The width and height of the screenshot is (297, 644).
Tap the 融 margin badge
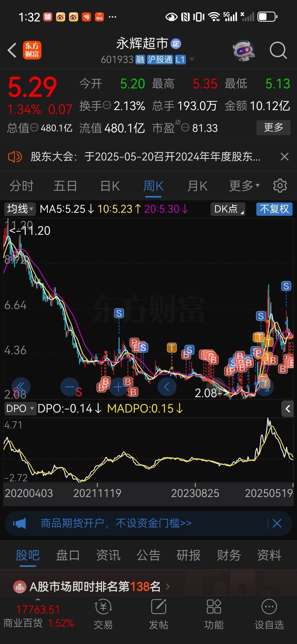coord(140,59)
